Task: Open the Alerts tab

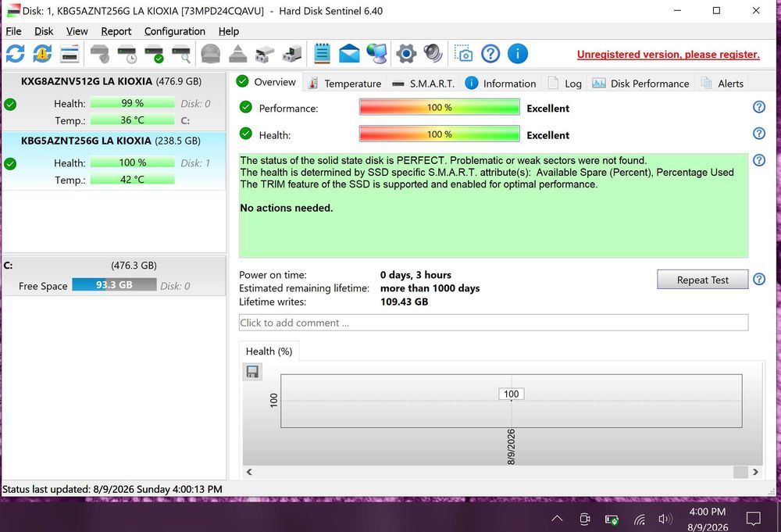Action: pyautogui.click(x=722, y=84)
